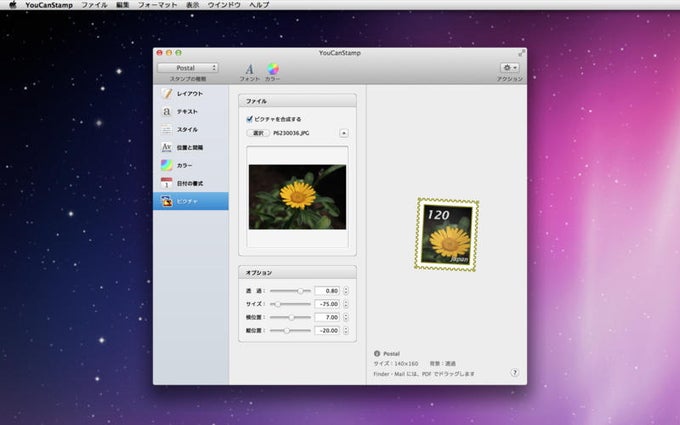
Task: Click the help question mark button
Action: click(514, 373)
